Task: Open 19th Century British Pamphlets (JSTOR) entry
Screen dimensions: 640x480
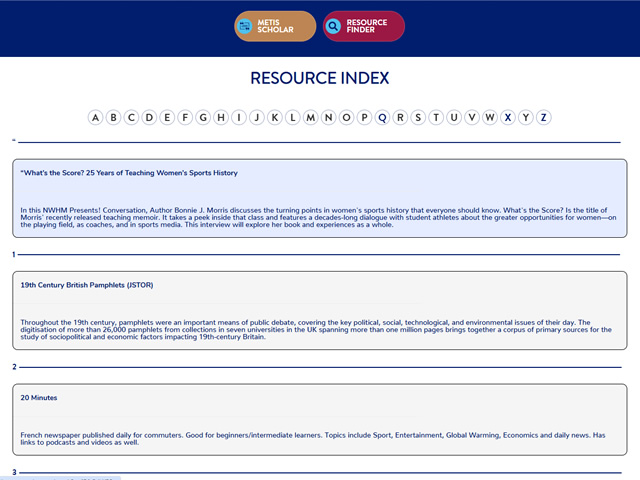Action: [x=87, y=285]
